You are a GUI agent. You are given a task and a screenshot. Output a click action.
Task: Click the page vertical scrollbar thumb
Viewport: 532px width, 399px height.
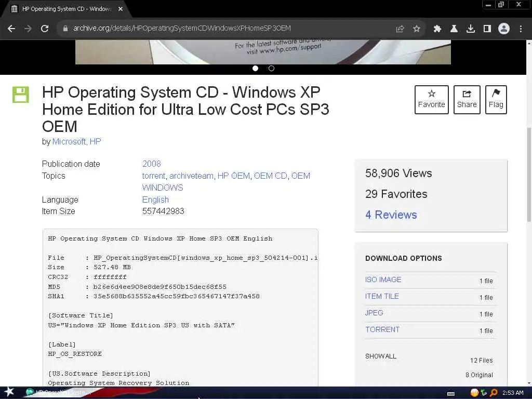(x=529, y=175)
